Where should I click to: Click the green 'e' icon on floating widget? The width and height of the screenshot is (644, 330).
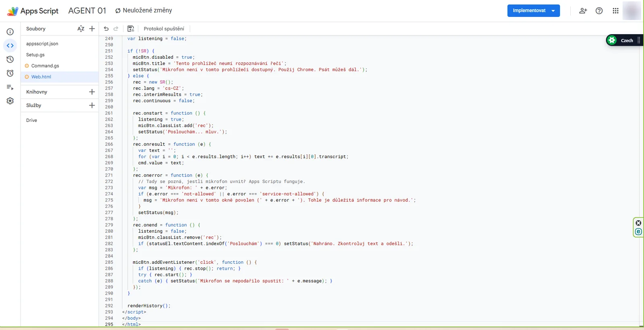[638, 232]
